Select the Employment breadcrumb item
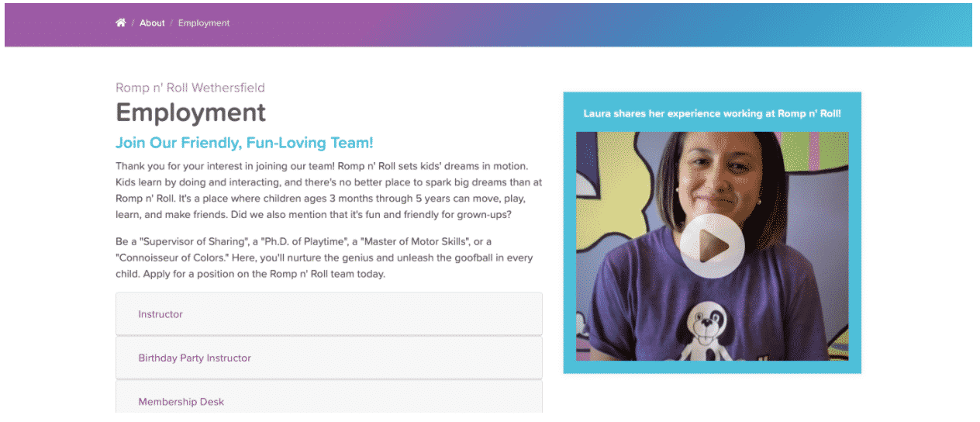The image size is (980, 422). tap(204, 23)
